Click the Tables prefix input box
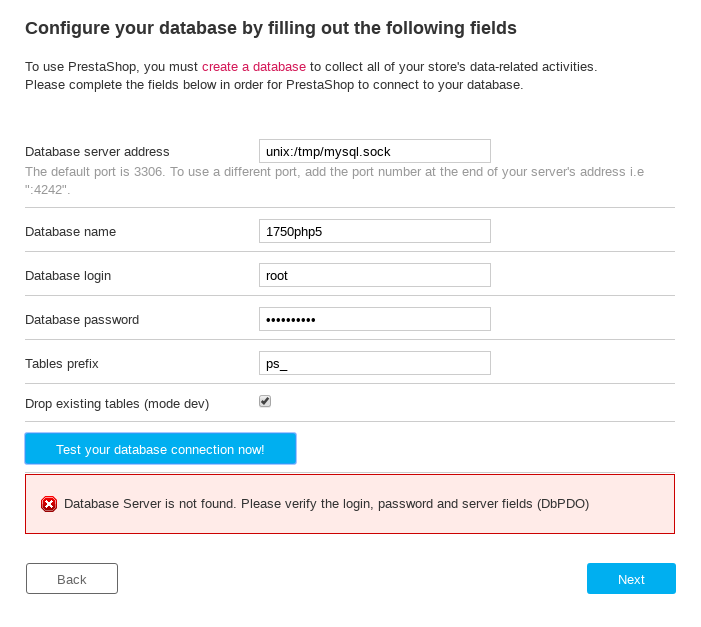This screenshot has height=627, width=701. (374, 363)
